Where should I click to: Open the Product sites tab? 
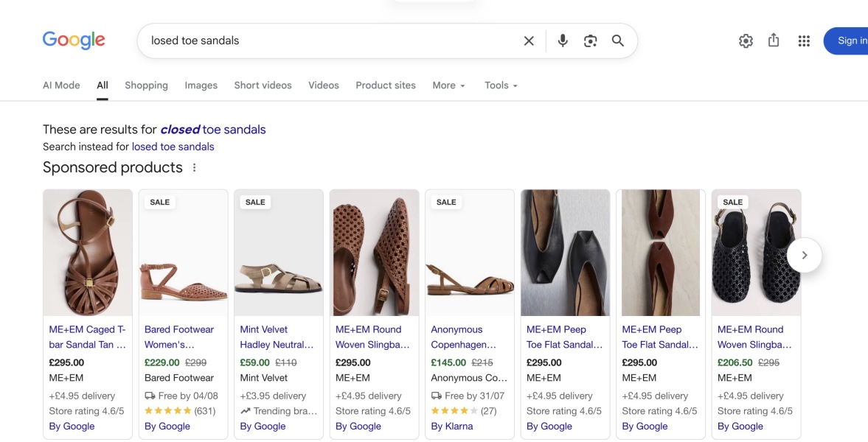tap(385, 85)
